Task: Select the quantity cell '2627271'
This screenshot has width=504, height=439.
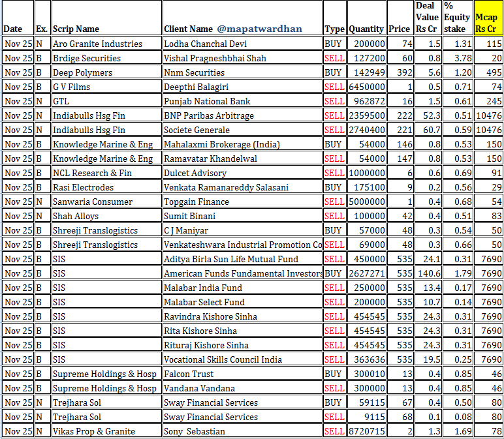Action: click(366, 273)
